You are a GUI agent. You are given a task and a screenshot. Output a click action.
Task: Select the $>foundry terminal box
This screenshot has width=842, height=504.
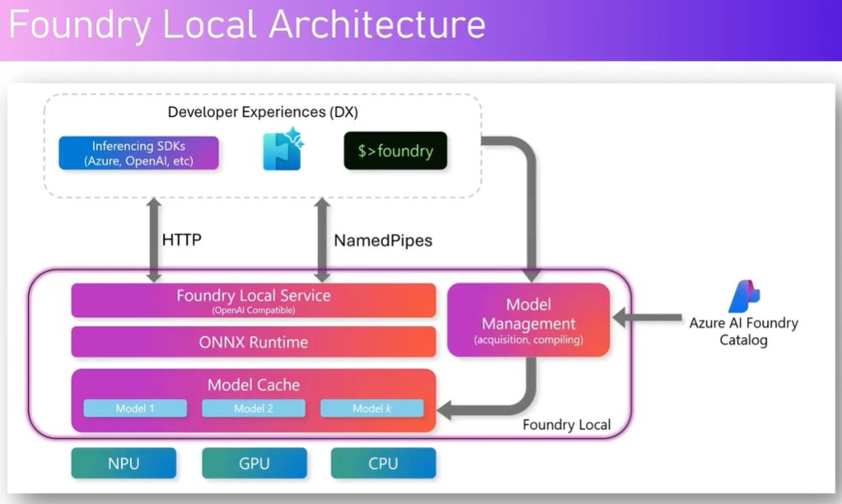(x=395, y=152)
